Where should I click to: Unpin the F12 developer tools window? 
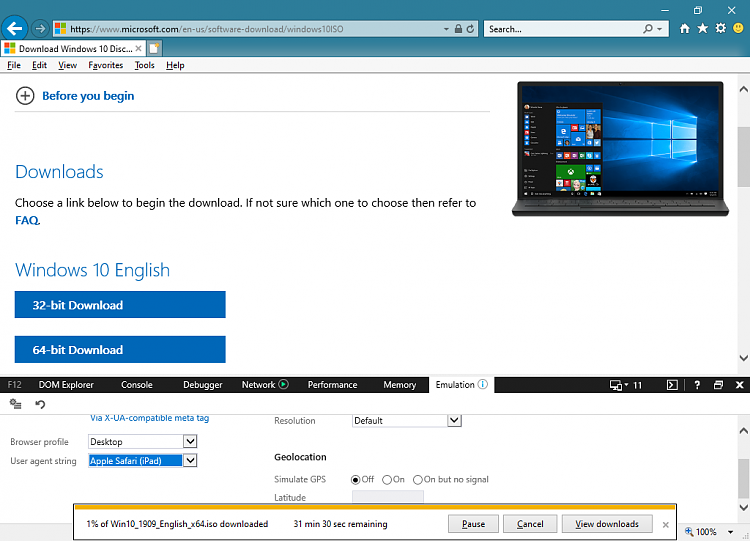[x=718, y=385]
